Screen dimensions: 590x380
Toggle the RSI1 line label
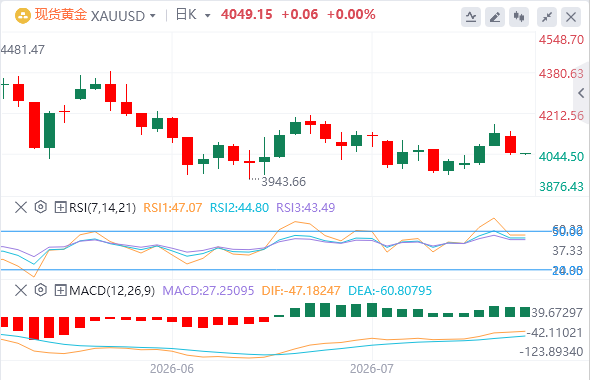click(x=172, y=208)
